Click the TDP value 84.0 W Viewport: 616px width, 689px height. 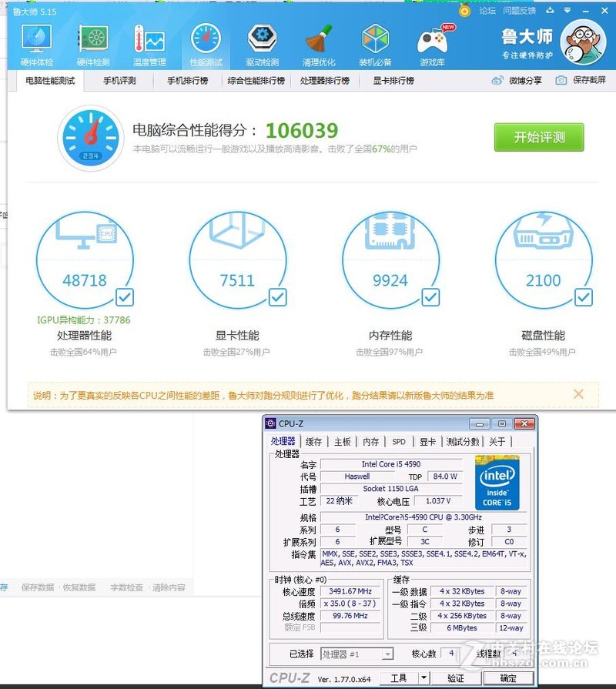pyautogui.click(x=445, y=477)
